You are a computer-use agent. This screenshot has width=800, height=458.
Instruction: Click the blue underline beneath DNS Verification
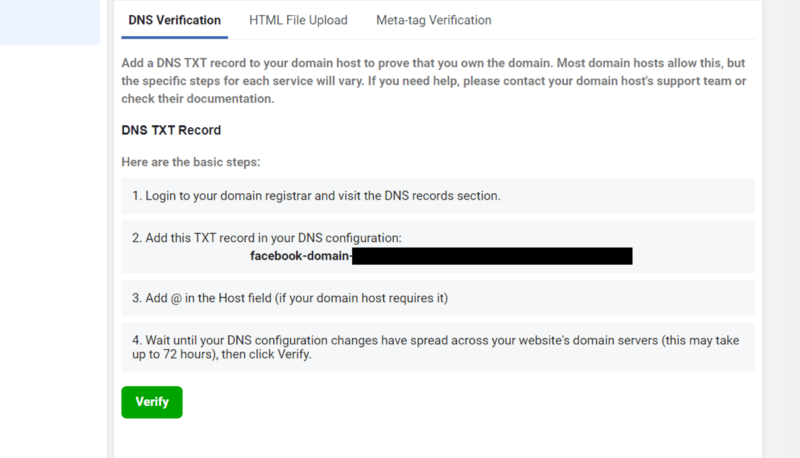175,38
